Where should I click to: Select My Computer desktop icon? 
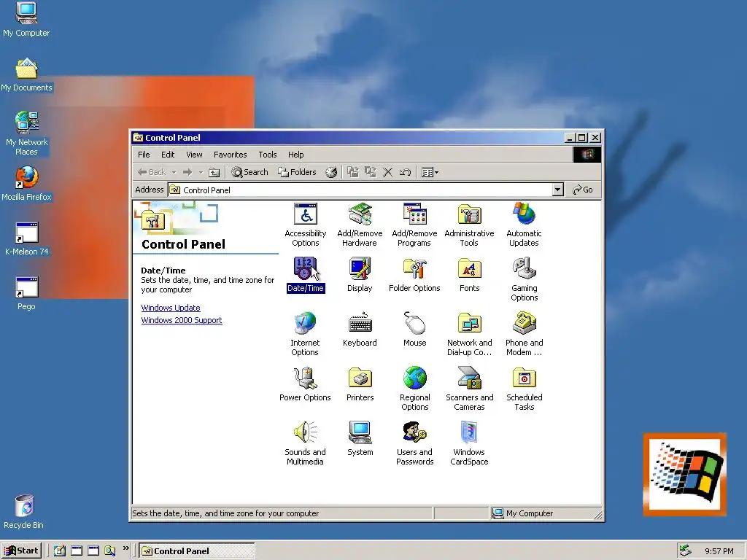26,20
